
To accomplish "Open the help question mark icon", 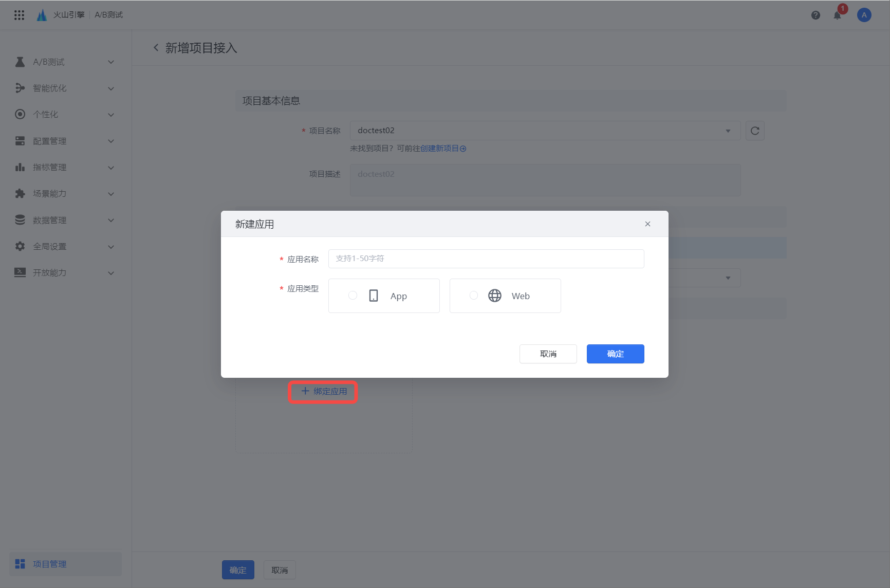I will click(x=815, y=15).
